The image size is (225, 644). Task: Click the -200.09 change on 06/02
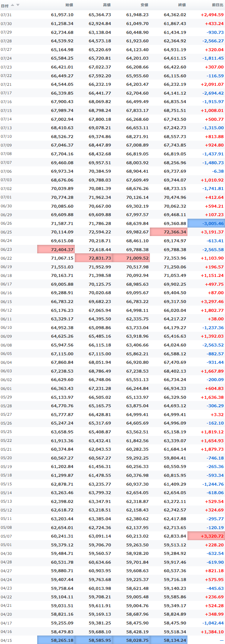pyautogui.click(x=215, y=380)
